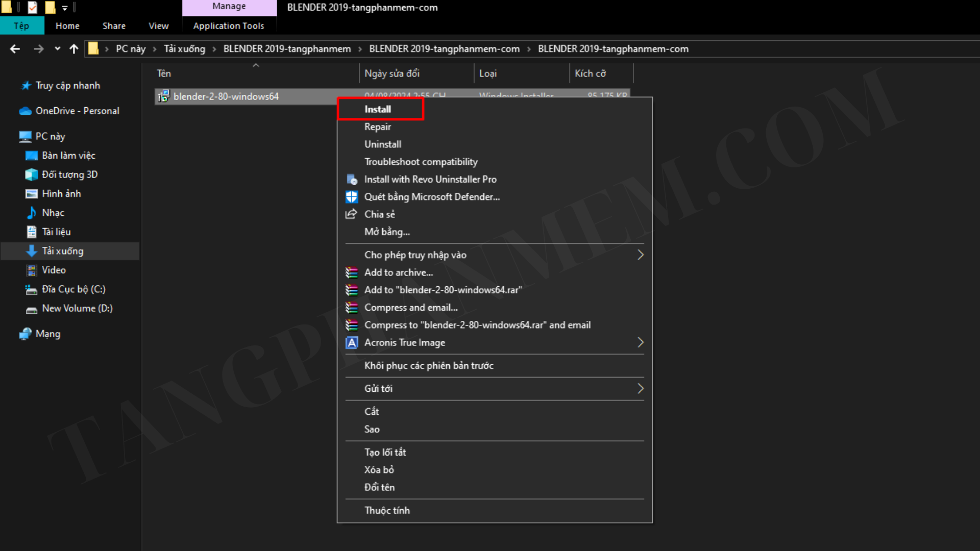
Task: Choose Uninstall in the context menu
Action: [x=383, y=144]
